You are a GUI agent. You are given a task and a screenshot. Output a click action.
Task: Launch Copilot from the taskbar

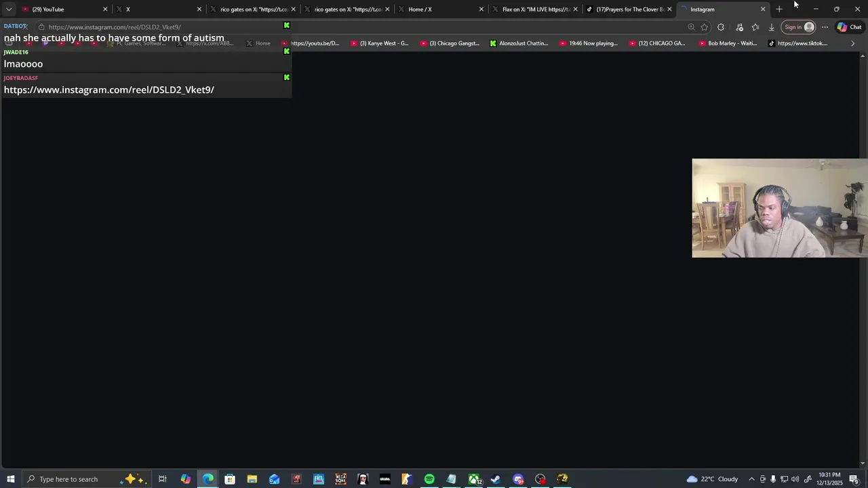185,479
